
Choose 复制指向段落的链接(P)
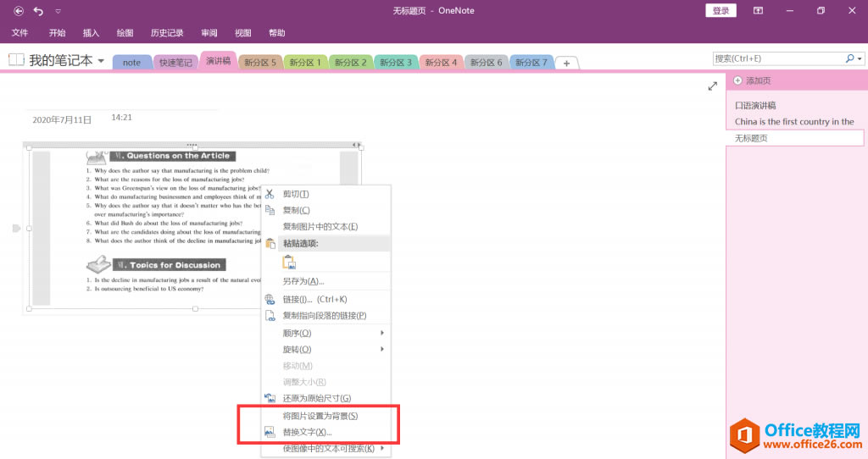[x=326, y=315]
